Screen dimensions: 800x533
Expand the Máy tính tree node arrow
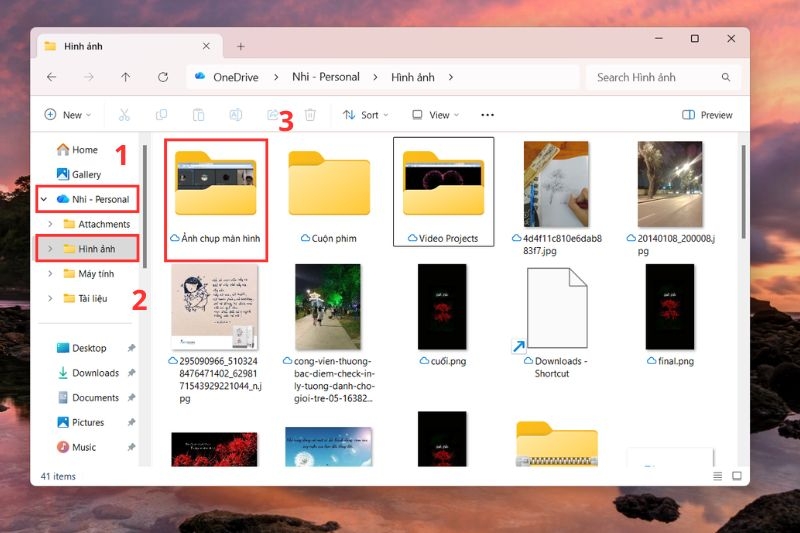coord(50,273)
